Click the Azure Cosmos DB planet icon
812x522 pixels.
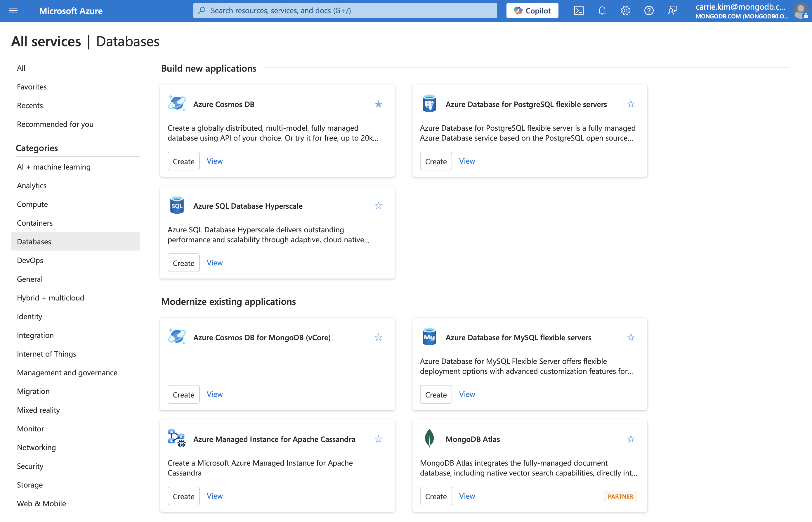coord(176,103)
